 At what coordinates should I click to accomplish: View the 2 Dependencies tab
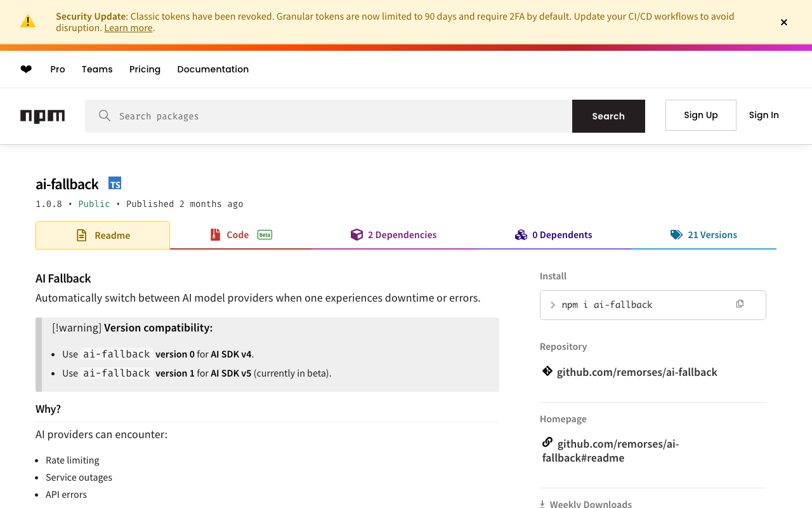394,235
